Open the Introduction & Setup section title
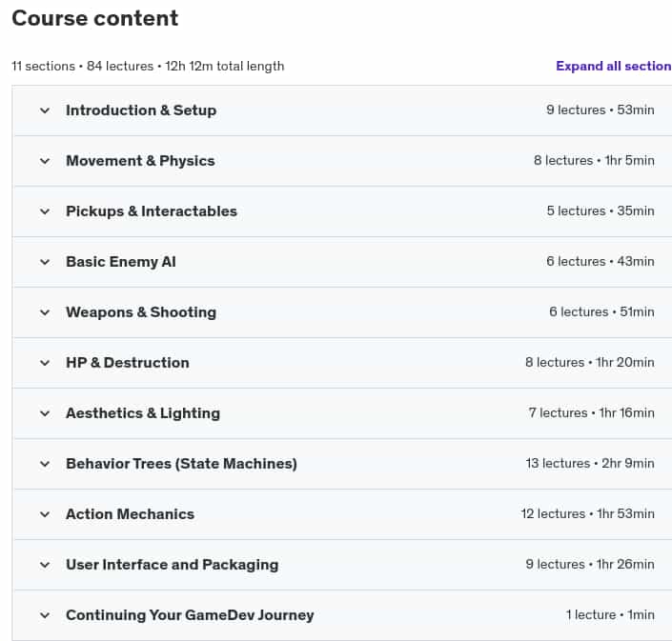 coord(141,110)
